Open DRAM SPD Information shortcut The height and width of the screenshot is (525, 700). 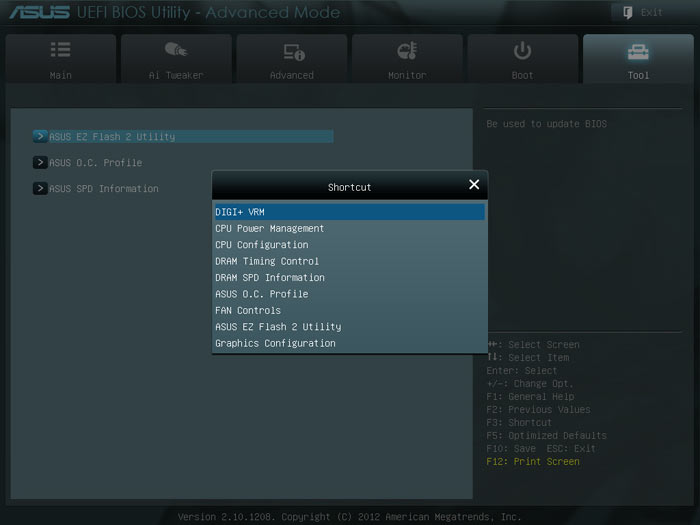(x=350, y=278)
